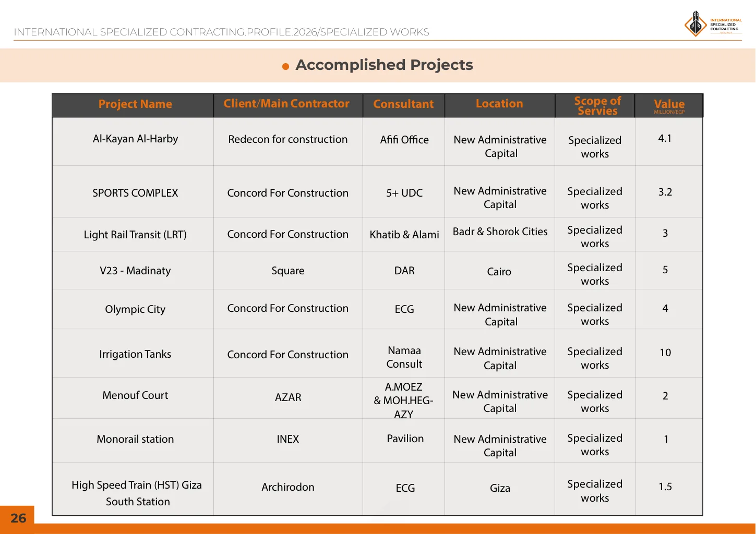
Task: Click the page number 26
Action: tap(18, 518)
